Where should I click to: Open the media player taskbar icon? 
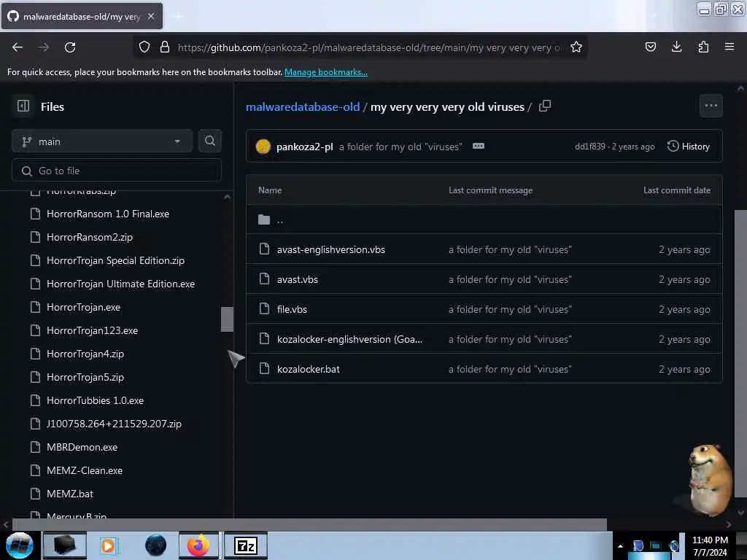point(108,545)
